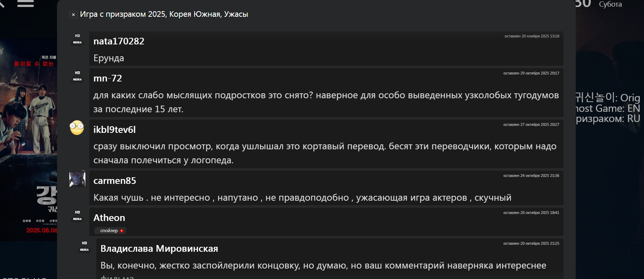Open the profile of user nata170282

[x=119, y=41]
